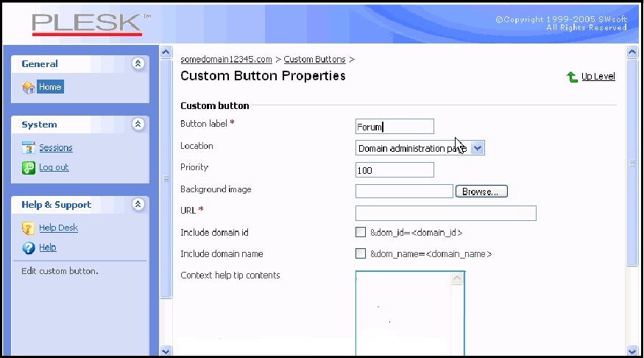Collapse the Help & Support section
The image size is (644, 358).
coord(138,204)
